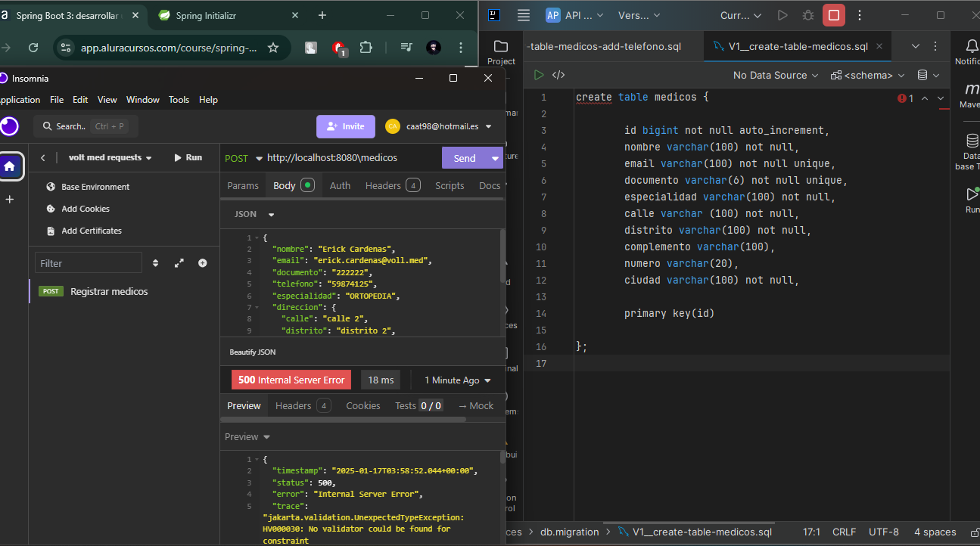The image size is (980, 546).
Task: Click the red extension icon with badge 1
Action: [x=339, y=48]
